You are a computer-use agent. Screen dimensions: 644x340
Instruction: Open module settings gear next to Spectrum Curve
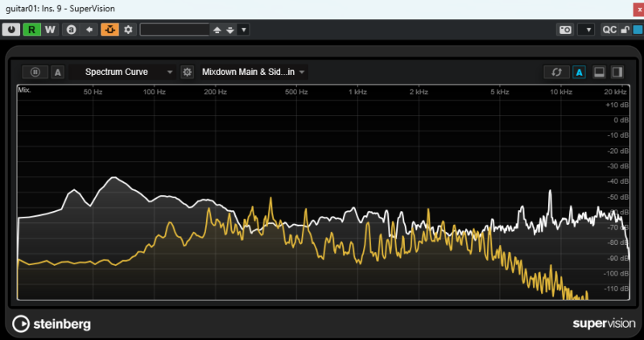click(188, 72)
